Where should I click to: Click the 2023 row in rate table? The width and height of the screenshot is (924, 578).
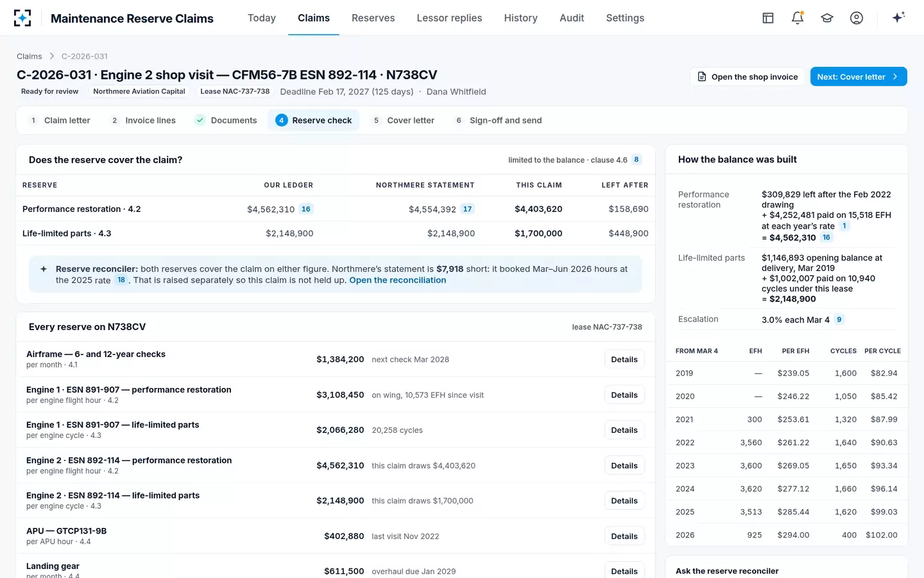pyautogui.click(x=787, y=466)
